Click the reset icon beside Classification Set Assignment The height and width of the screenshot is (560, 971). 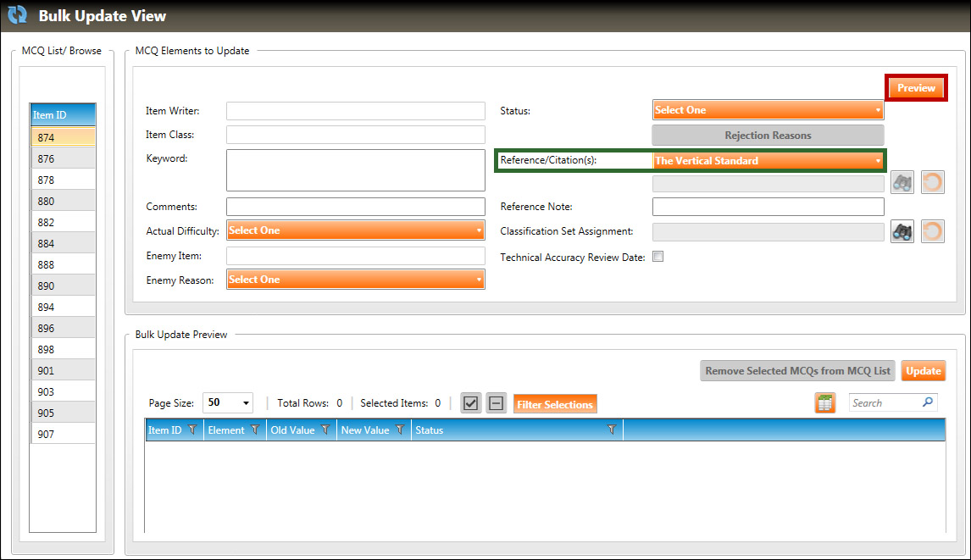click(x=932, y=232)
